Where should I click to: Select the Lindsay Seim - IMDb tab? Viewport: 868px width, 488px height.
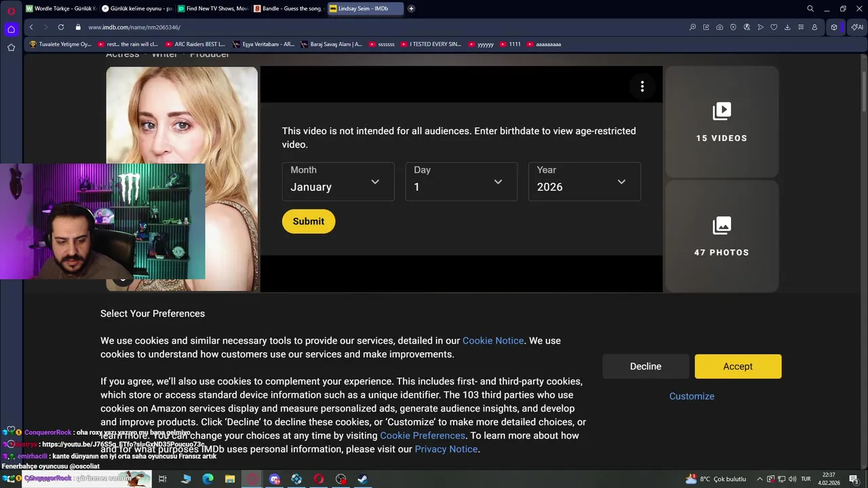(x=365, y=9)
